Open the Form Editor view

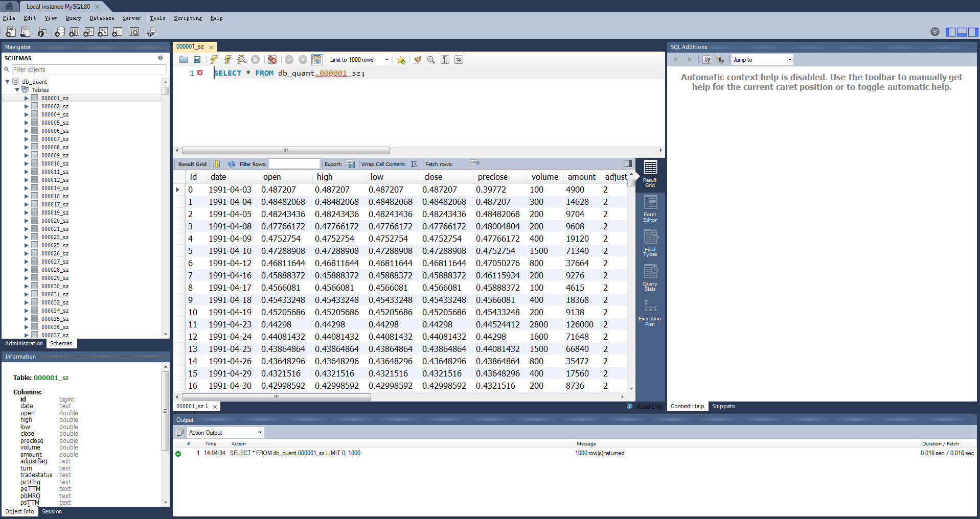point(650,209)
